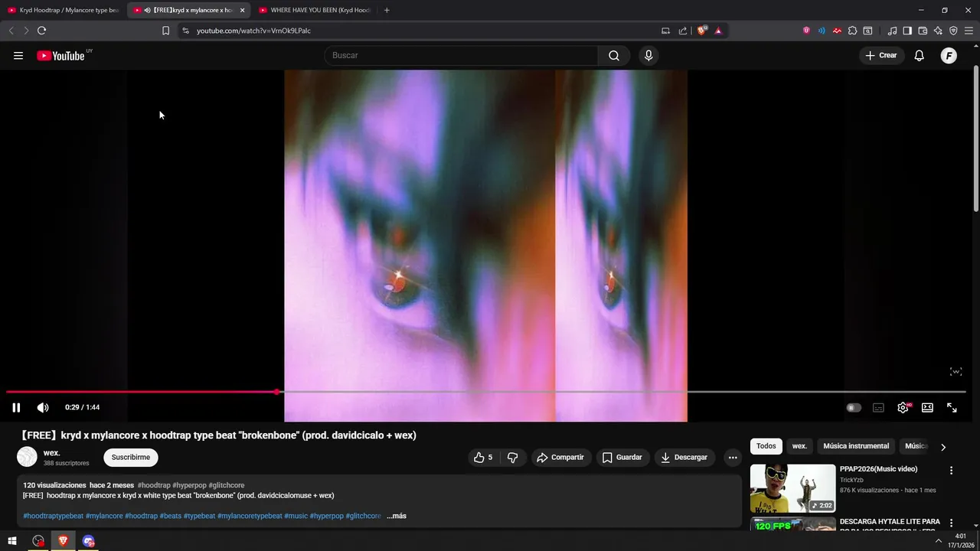Show hidden system tray icons

click(939, 541)
